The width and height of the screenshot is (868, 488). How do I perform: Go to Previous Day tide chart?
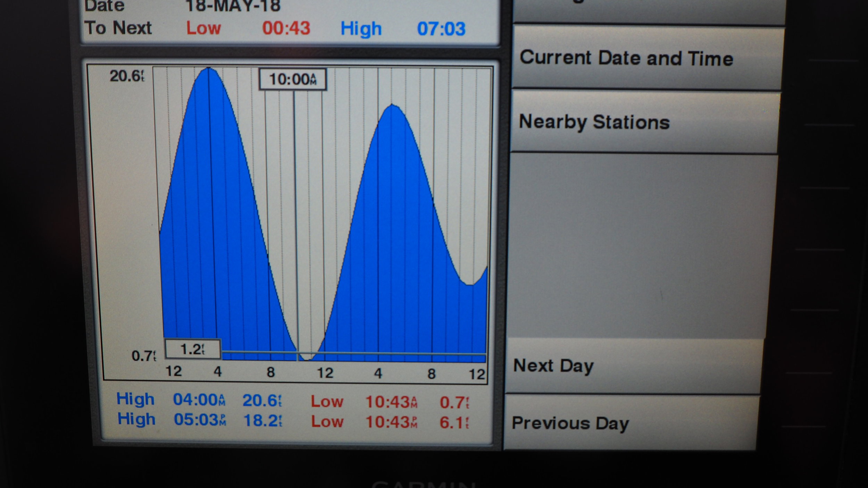pos(631,423)
